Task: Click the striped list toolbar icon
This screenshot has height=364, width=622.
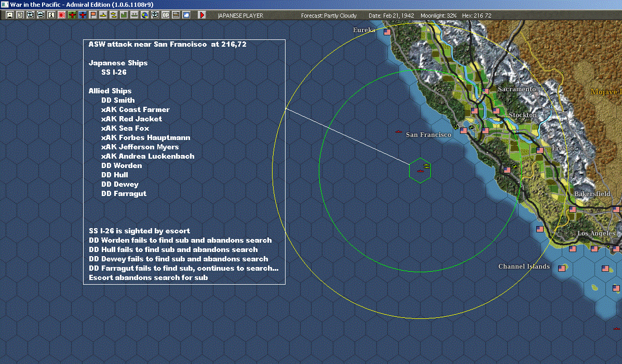Action: (x=175, y=15)
